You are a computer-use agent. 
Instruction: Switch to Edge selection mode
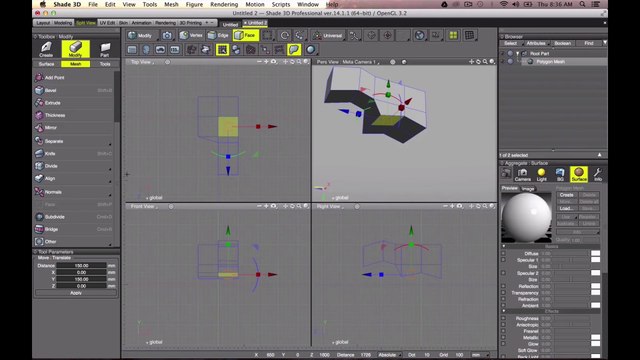[218, 36]
